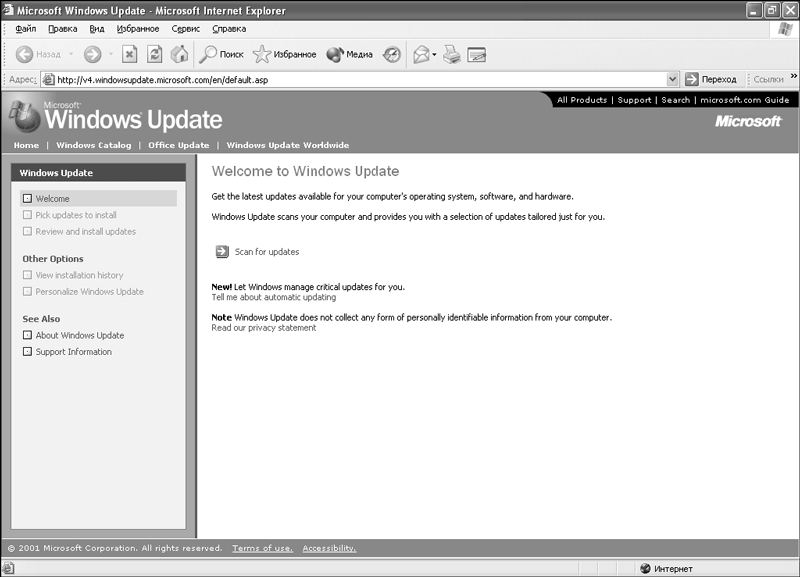Click the Refresh page icon
Screen dimensions: 800x577
pyautogui.click(x=155, y=54)
